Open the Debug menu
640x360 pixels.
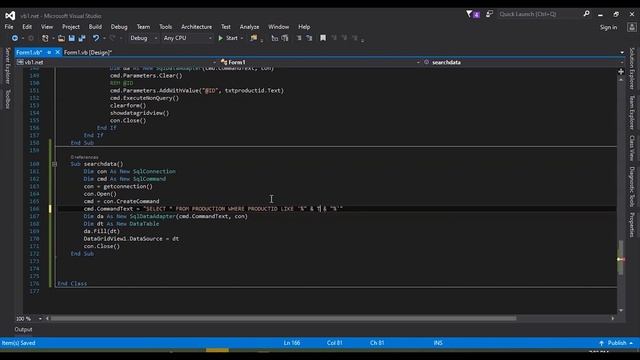tap(119, 27)
